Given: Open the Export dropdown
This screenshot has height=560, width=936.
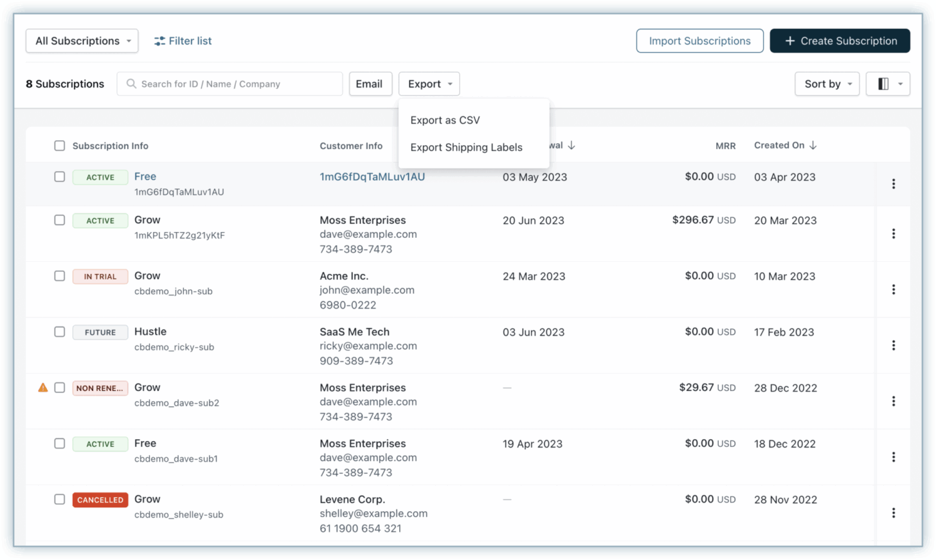Looking at the screenshot, I should [x=429, y=84].
